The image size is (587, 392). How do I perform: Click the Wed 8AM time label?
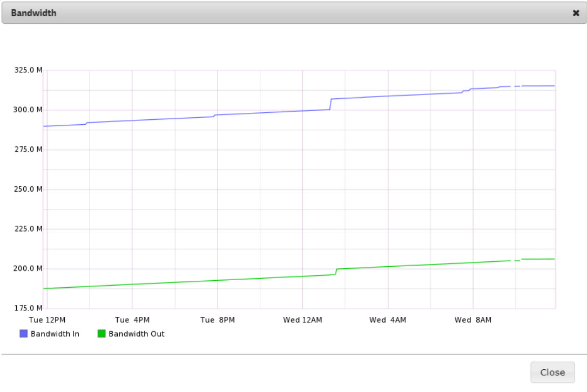[473, 320]
